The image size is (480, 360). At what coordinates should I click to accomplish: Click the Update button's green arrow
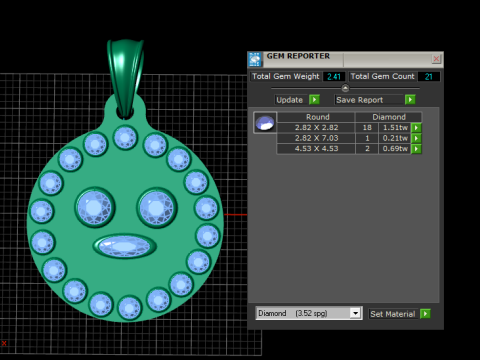point(314,99)
